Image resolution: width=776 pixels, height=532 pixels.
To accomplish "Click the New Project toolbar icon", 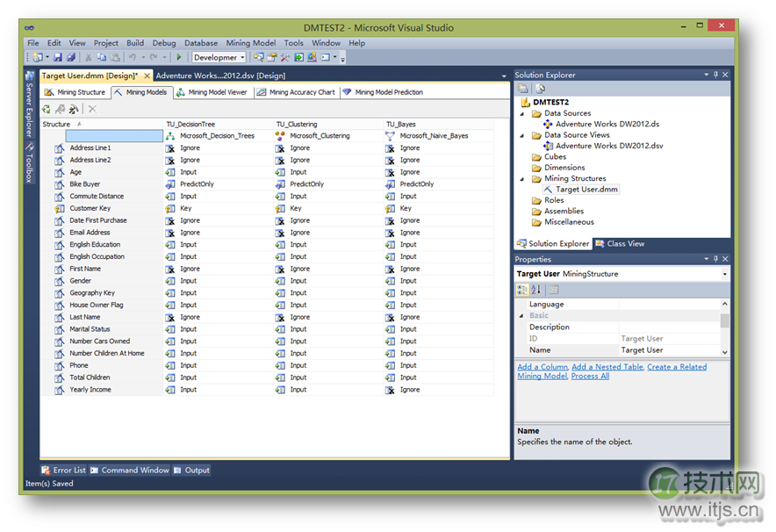I will pyautogui.click(x=38, y=57).
